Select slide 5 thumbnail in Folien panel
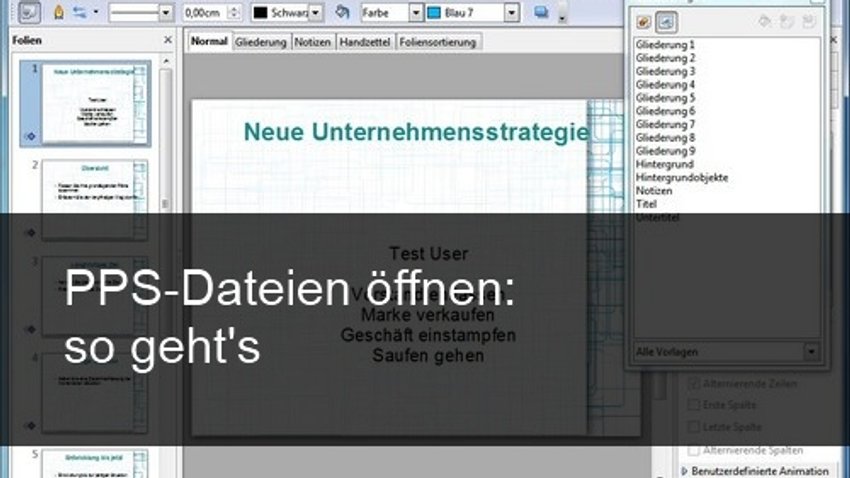850x478 pixels. pos(95,463)
